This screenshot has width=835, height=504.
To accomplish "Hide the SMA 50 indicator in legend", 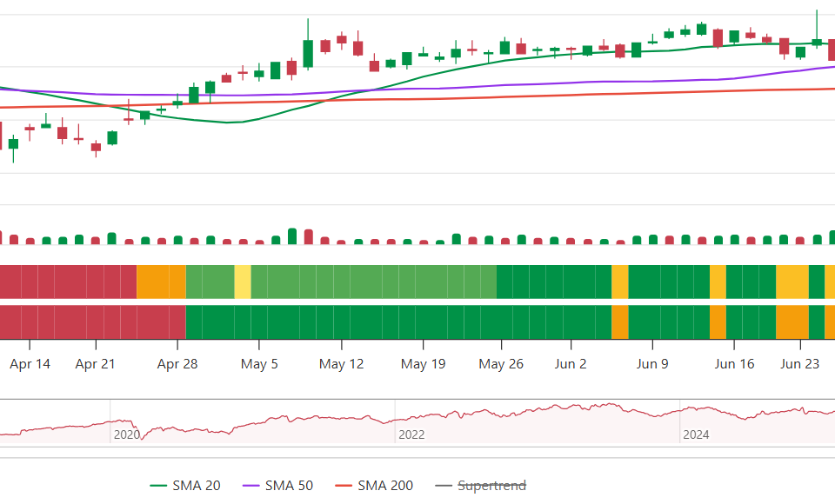I will [x=277, y=486].
